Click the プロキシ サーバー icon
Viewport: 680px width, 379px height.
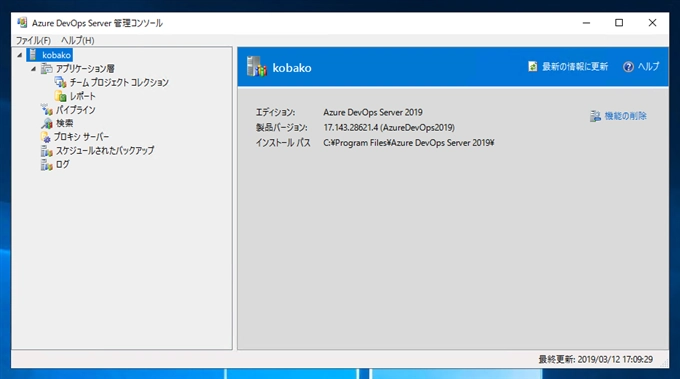(x=46, y=137)
